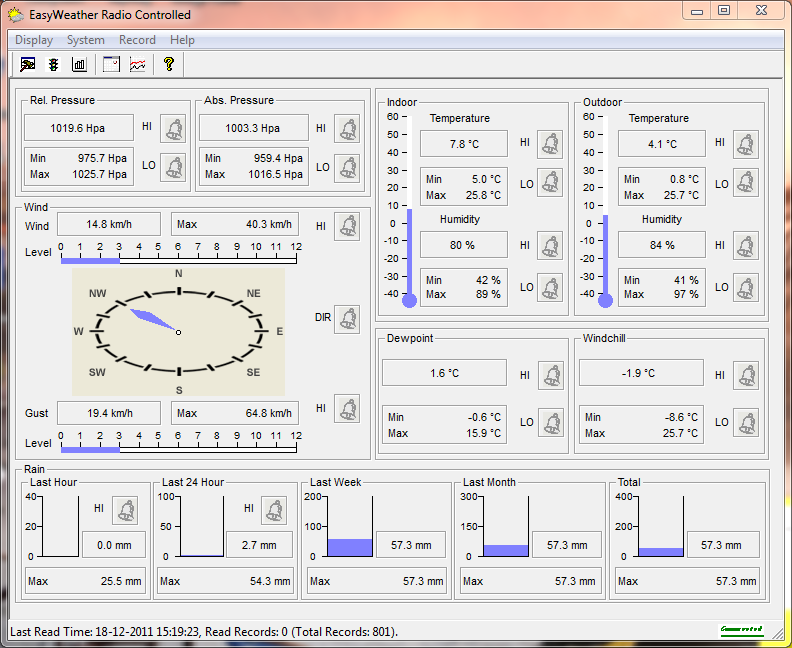This screenshot has width=792, height=648.
Task: Click the wind Level scale bar
Action: [178, 261]
